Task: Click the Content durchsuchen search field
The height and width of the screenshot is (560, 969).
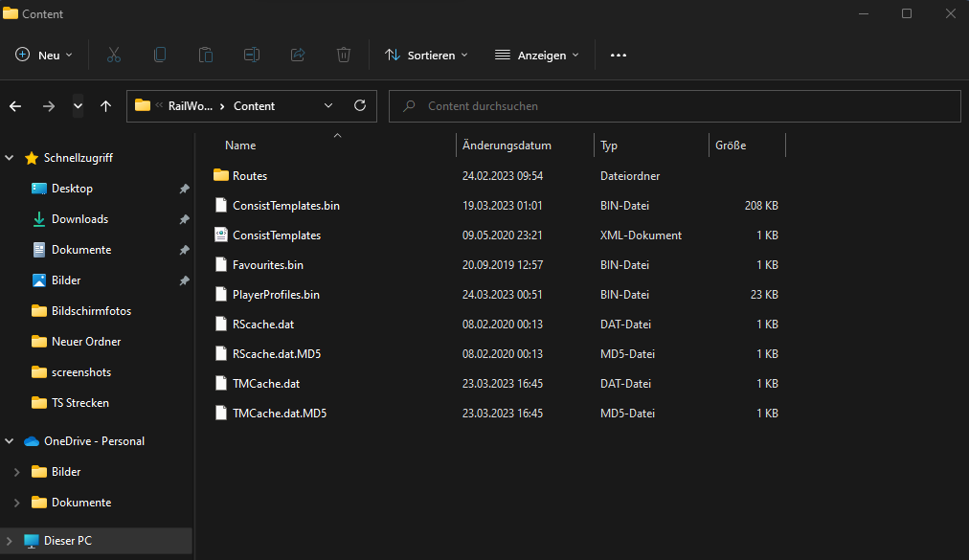Action: pyautogui.click(x=674, y=106)
